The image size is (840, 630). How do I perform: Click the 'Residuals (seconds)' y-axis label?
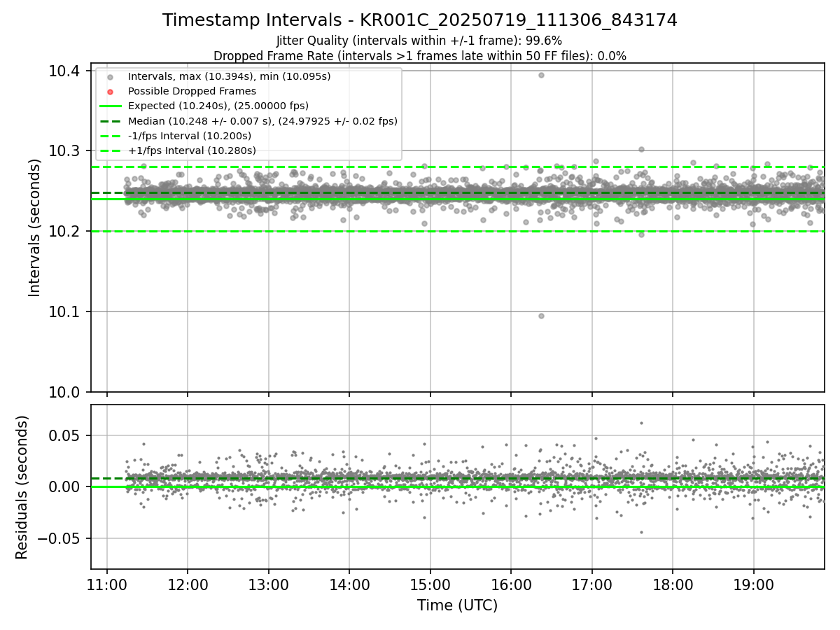22,487
